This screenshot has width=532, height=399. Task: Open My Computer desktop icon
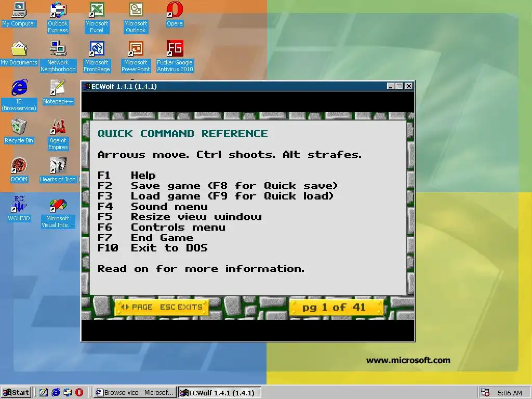point(19,14)
